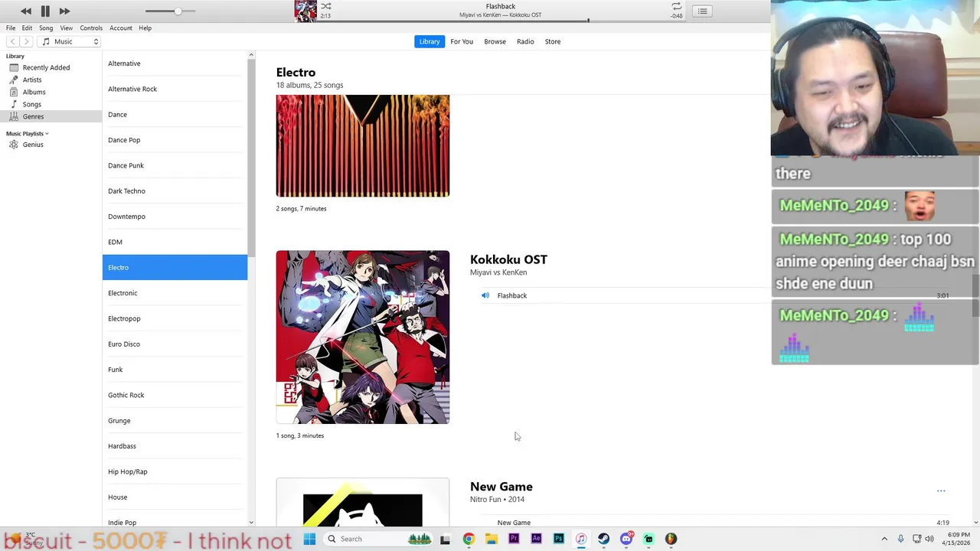Select the Dance Punk genre

coord(175,165)
